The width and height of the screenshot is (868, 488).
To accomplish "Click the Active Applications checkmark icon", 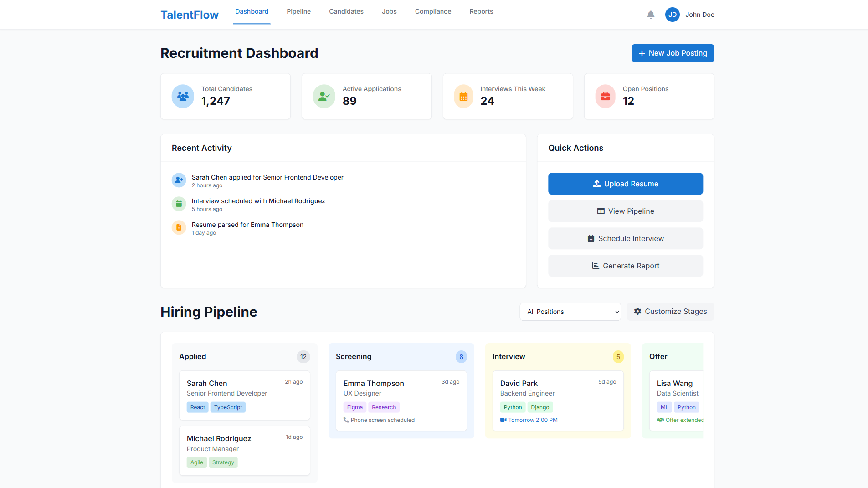I will click(324, 96).
